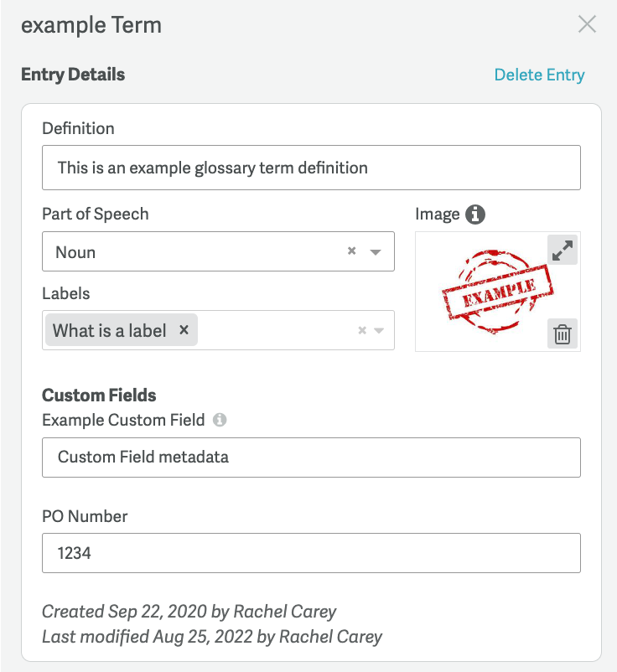Click into the Definition text field

point(311,168)
